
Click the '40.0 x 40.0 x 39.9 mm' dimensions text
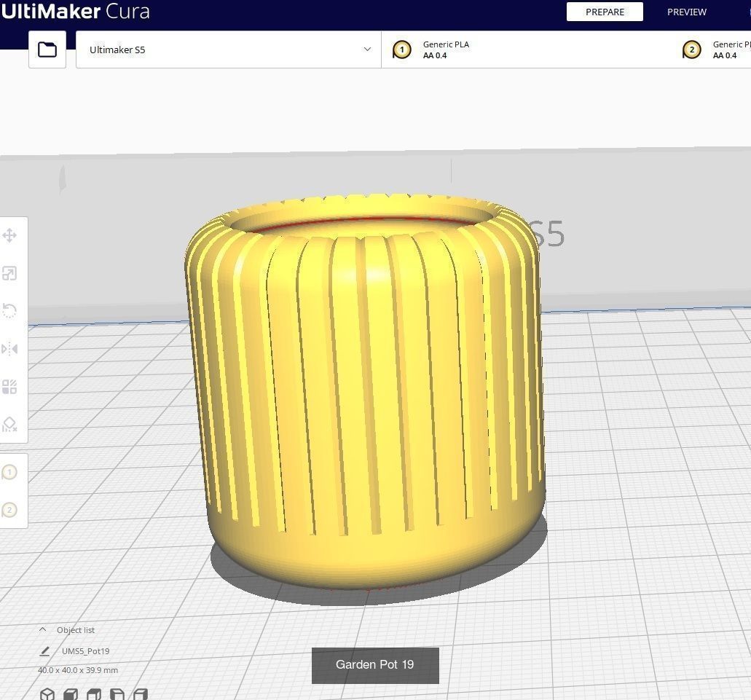pos(78,670)
